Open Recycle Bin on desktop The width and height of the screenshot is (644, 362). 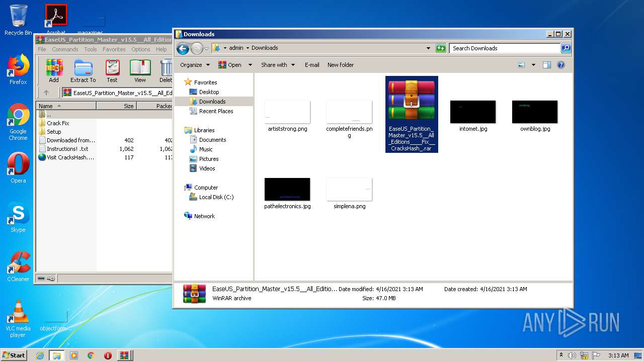(x=18, y=20)
